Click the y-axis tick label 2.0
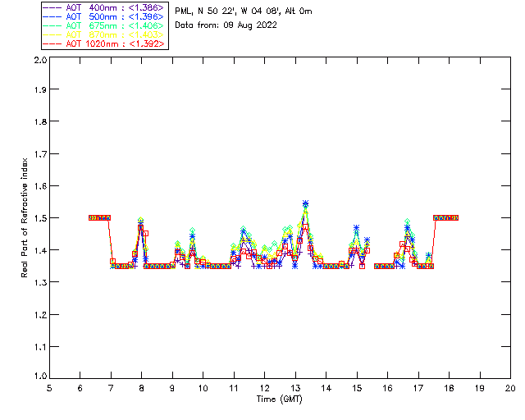This screenshot has height=420, width=525. pos(40,60)
